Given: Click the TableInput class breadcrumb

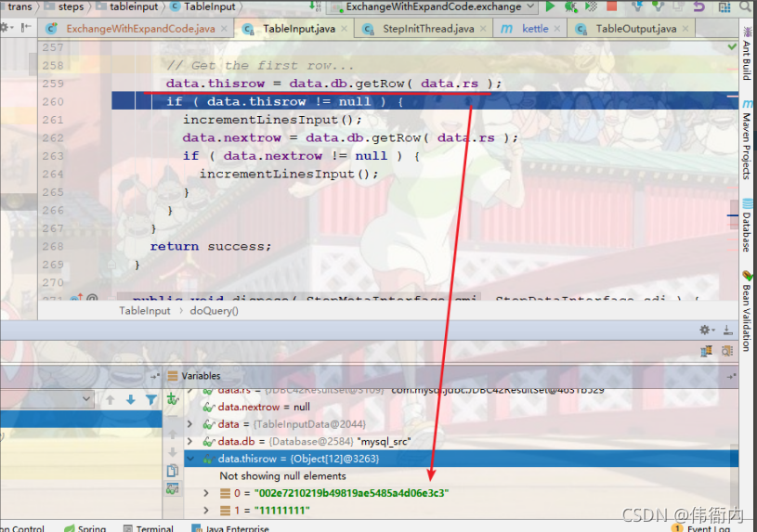Looking at the screenshot, I should [203, 6].
